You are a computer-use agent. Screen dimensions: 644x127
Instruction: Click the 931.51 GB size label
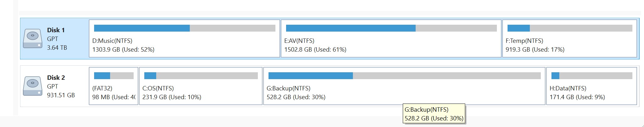click(x=61, y=95)
